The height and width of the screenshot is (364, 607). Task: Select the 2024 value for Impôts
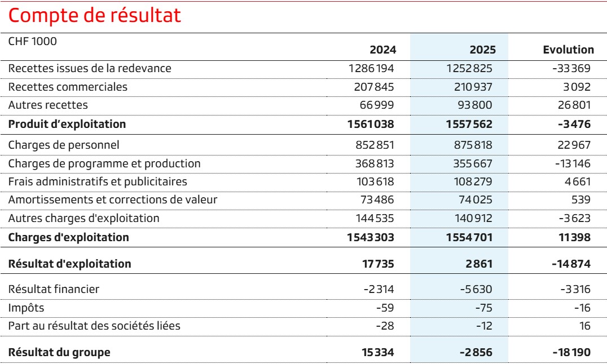(384, 308)
